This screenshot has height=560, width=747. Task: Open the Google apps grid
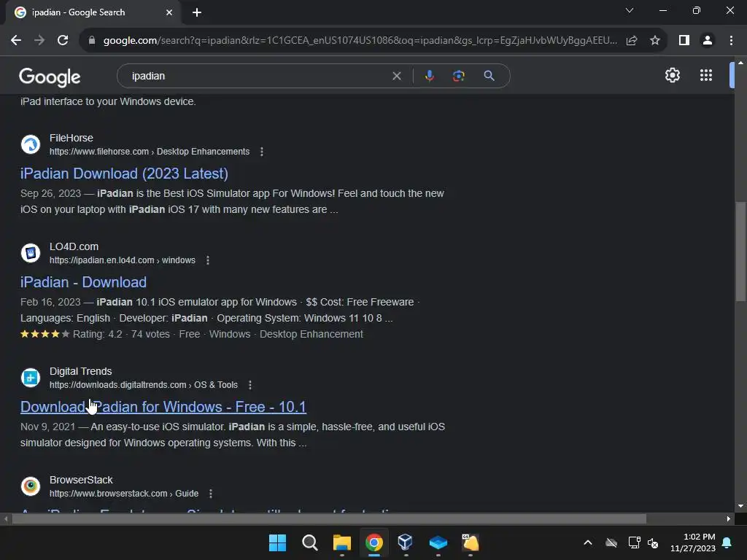[x=706, y=75]
